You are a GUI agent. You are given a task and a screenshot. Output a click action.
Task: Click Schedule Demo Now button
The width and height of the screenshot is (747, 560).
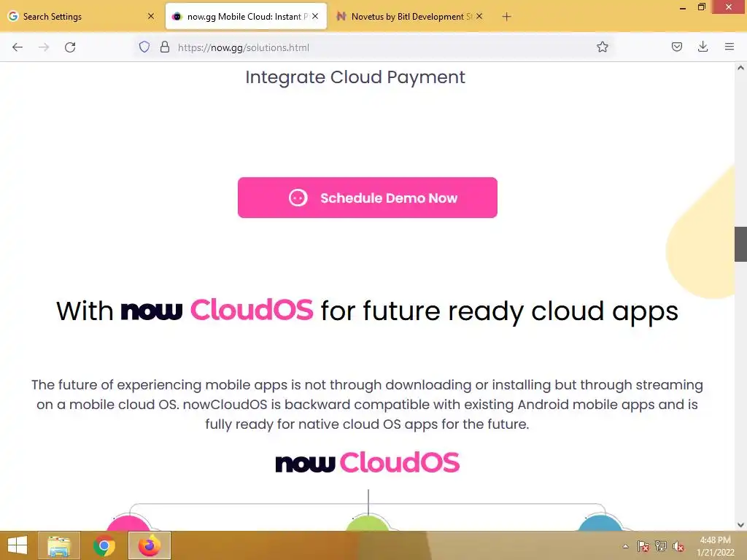click(x=368, y=198)
